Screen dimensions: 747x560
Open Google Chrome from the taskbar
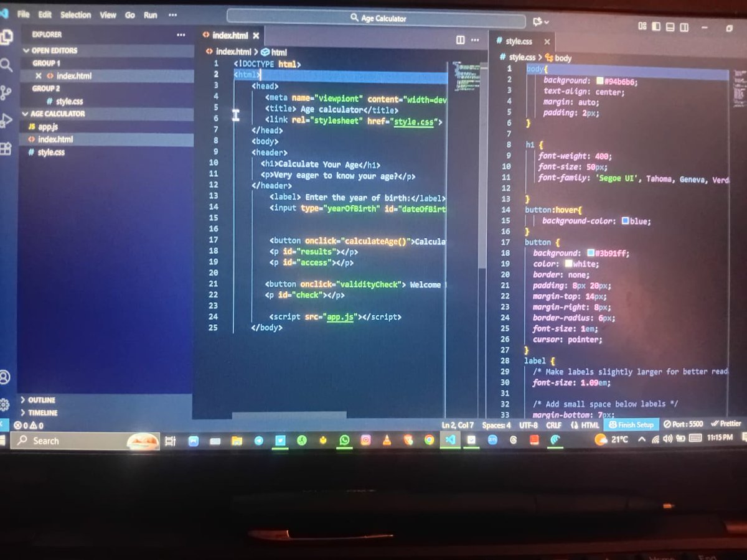click(x=429, y=440)
